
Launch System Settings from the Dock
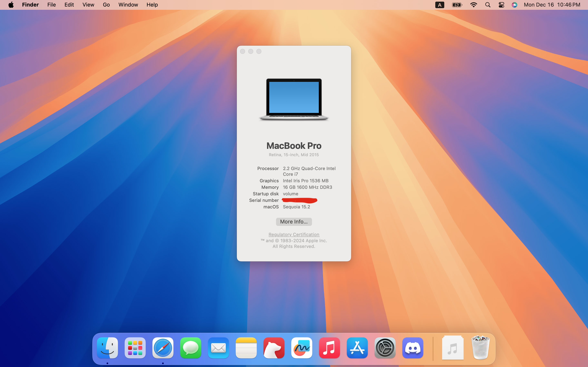pyautogui.click(x=385, y=348)
